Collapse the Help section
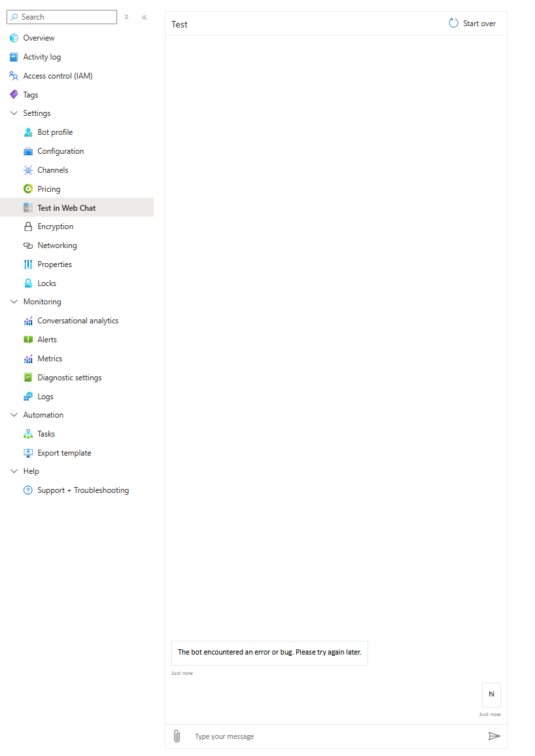This screenshot has height=756, width=535. click(x=14, y=471)
